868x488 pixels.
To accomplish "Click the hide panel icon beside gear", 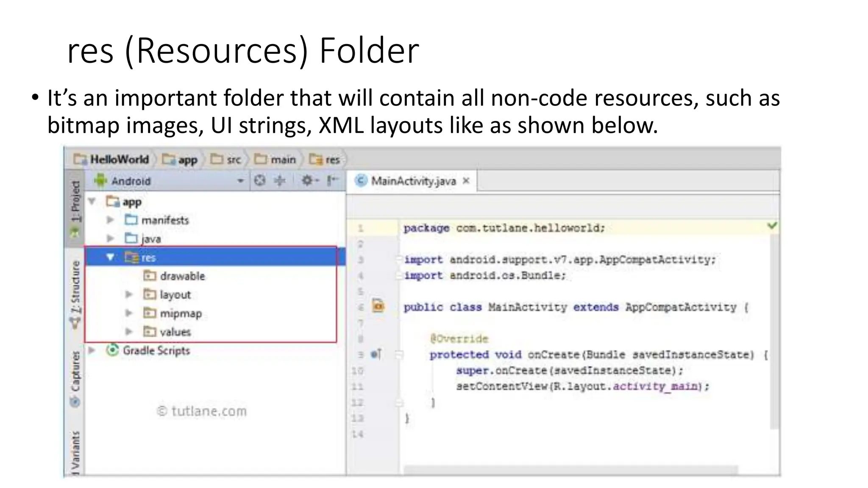I will (332, 181).
